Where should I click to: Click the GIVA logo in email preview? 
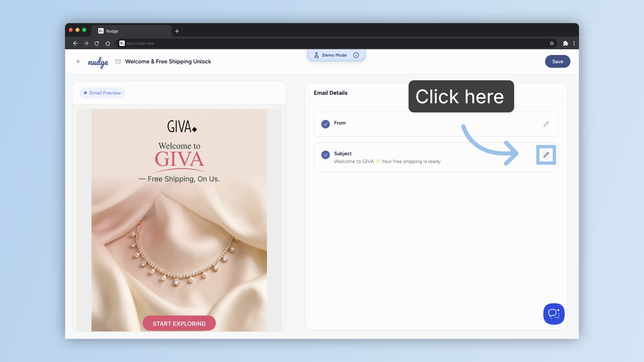tap(182, 127)
